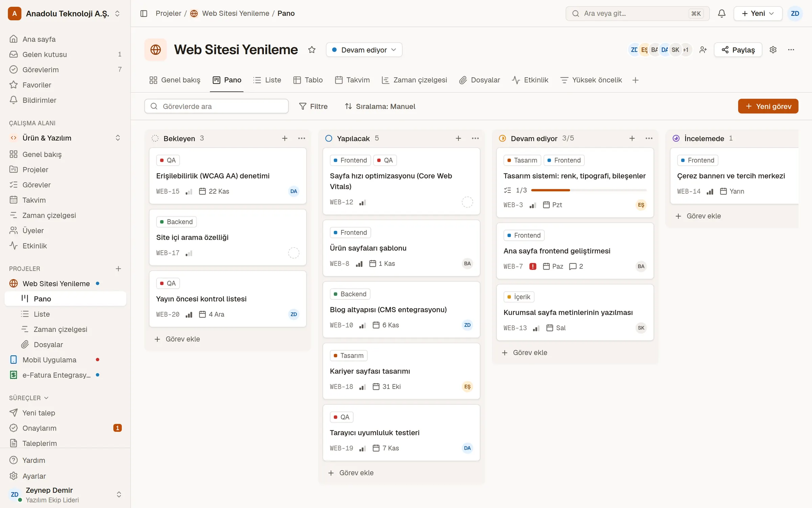Switch to the Zaman çizelgesi tab
Viewport: 812px width, 508px height.
[414, 80]
